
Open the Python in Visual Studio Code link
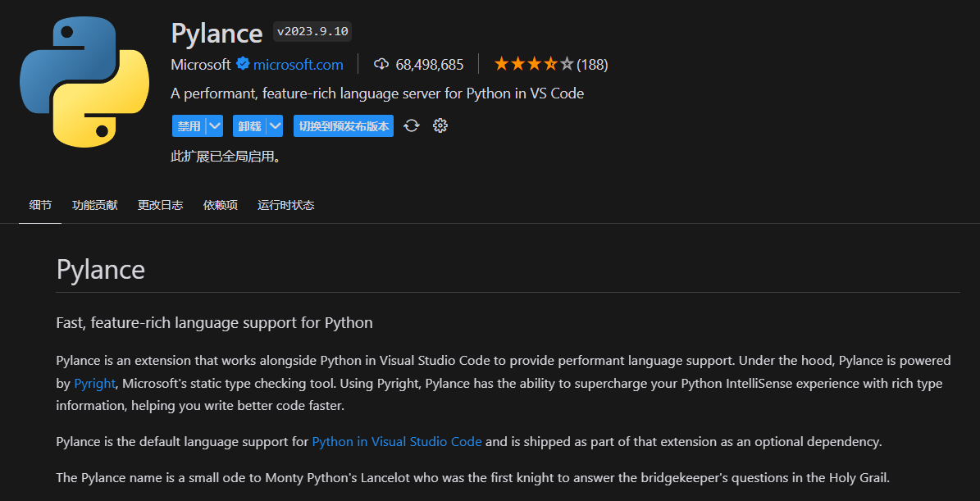[397, 442]
